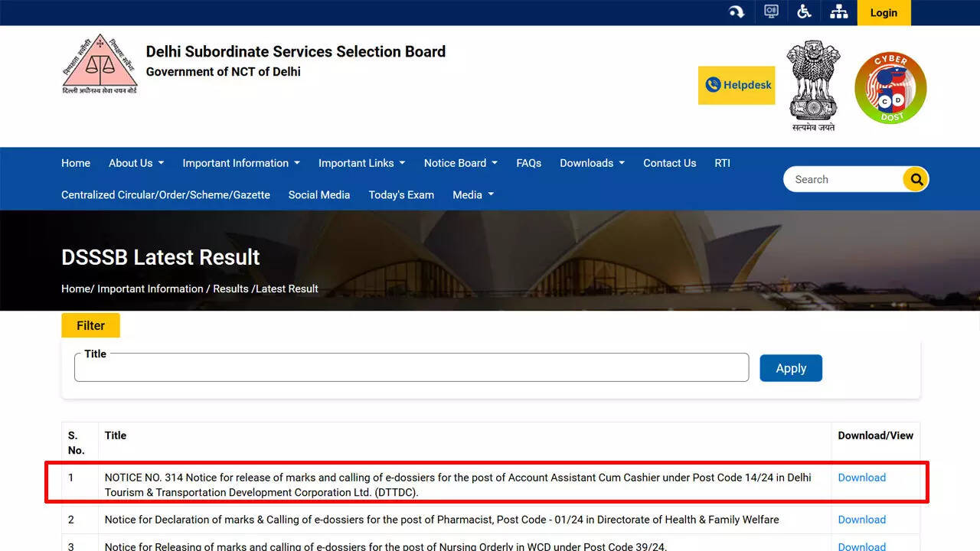
Task: Open the Today's Exam page
Action: coord(401,195)
